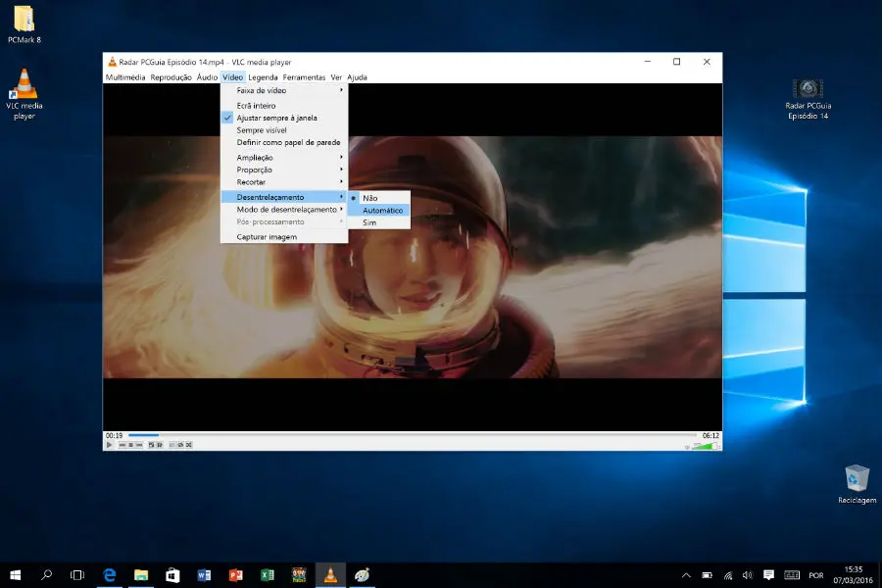Screen dimensions: 882x588
Task: Click the taskbar search magnifier icon
Action: pos(47,575)
